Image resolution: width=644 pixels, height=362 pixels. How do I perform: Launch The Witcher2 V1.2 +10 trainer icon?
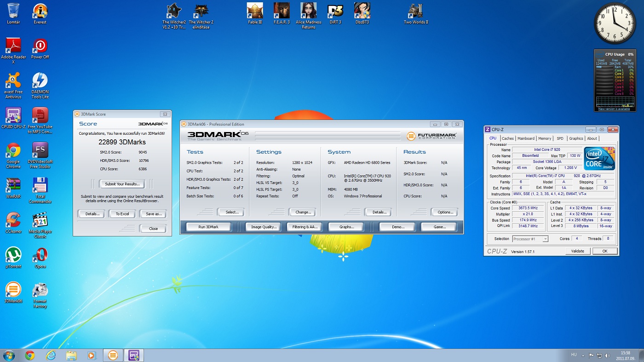click(x=174, y=16)
